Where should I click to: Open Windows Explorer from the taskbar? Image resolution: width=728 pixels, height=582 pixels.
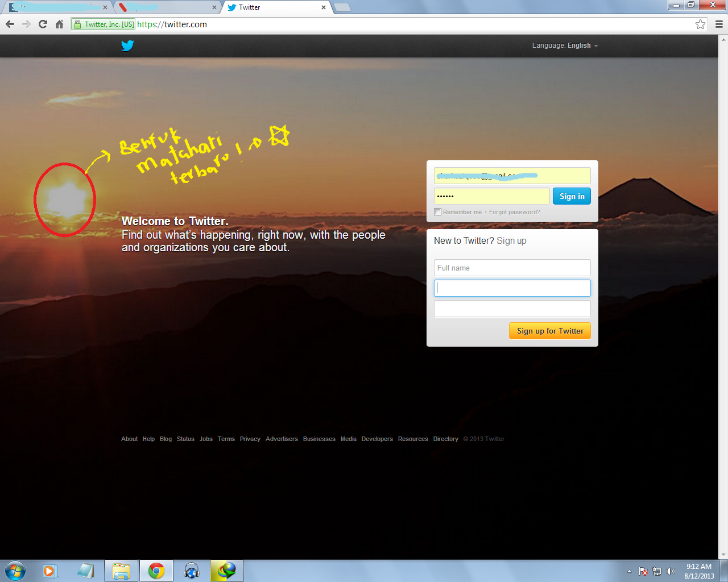(121, 571)
